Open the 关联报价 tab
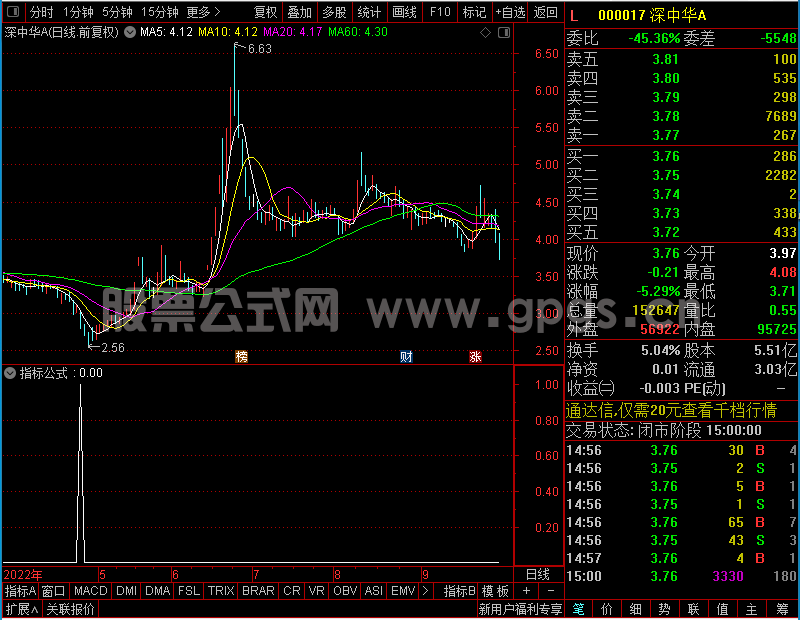Screen dimensions: 800x620 pyautogui.click(x=70, y=609)
